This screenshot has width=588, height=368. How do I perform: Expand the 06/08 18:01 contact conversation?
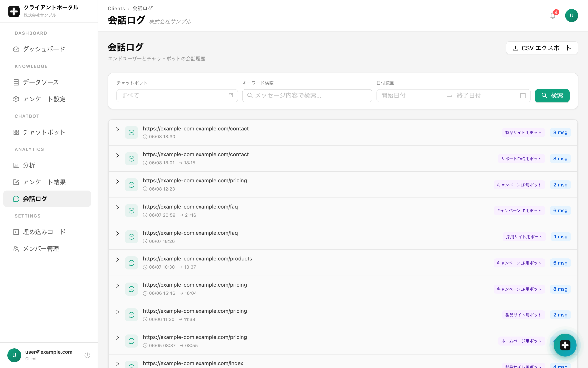point(118,155)
